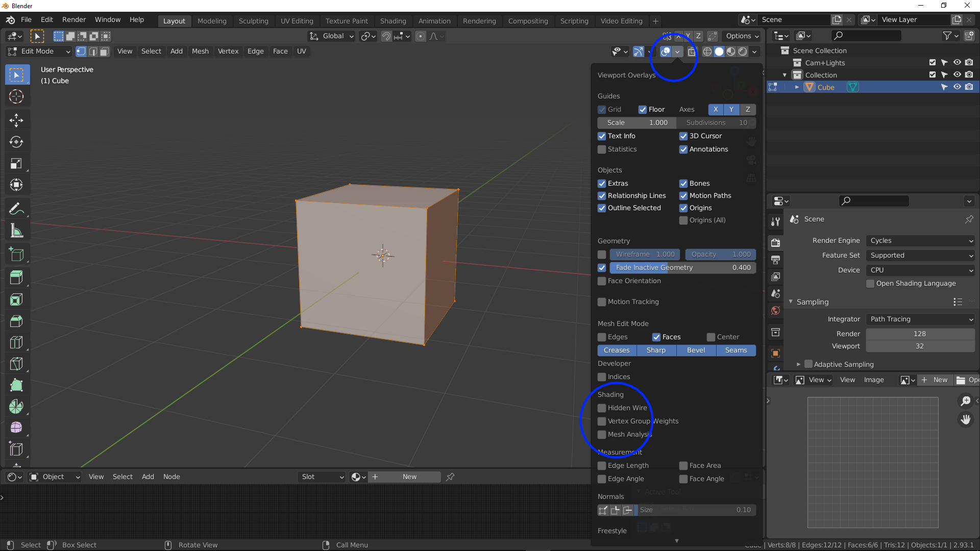Open the Mesh menu
The height and width of the screenshot is (551, 980).
pyautogui.click(x=200, y=52)
